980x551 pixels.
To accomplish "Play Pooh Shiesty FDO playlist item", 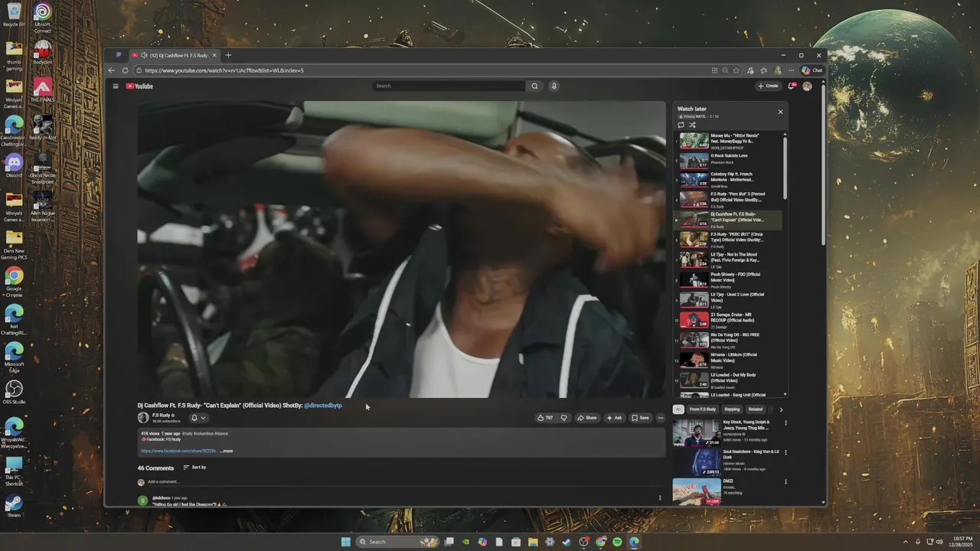I will 728,280.
